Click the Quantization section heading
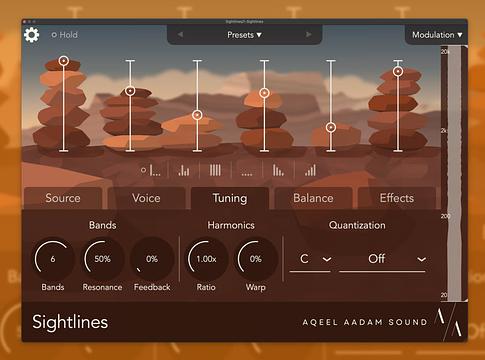 pyautogui.click(x=357, y=225)
